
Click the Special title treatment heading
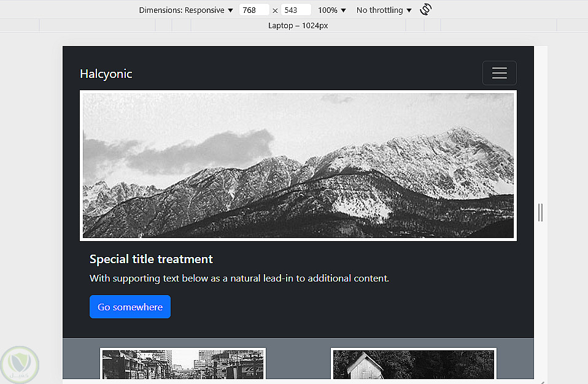click(151, 259)
